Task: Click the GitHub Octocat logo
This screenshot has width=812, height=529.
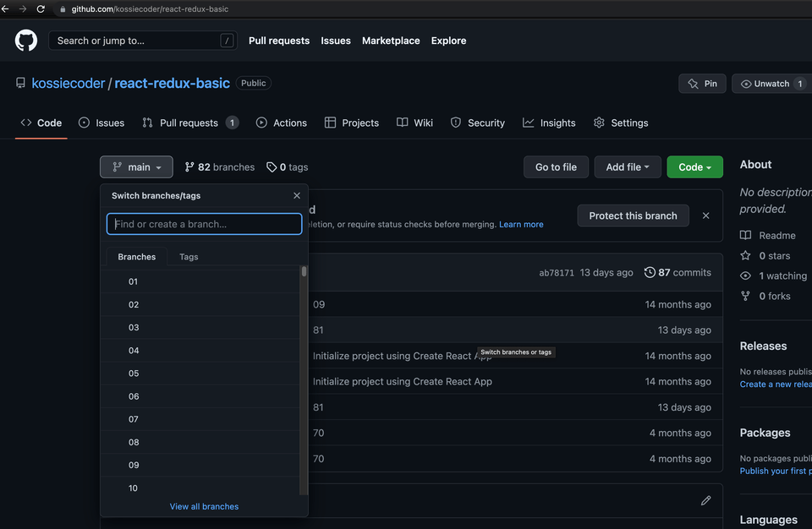Action: tap(26, 41)
